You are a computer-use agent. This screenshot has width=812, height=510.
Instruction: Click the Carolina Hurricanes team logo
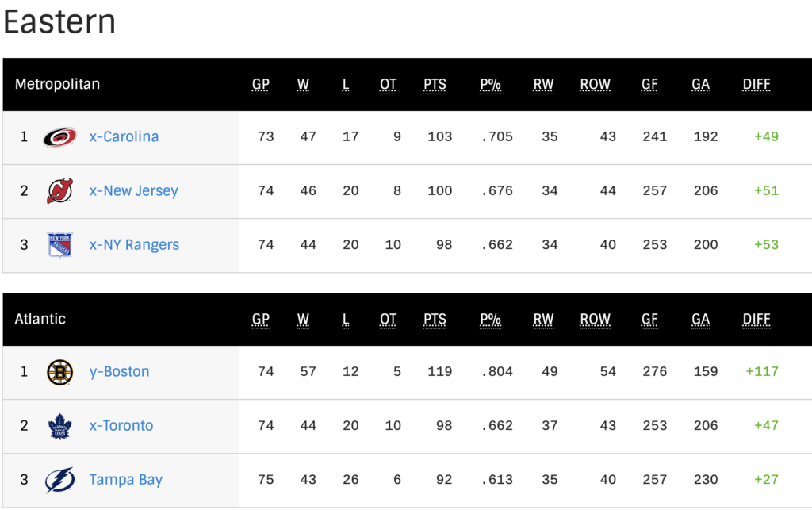click(x=60, y=137)
